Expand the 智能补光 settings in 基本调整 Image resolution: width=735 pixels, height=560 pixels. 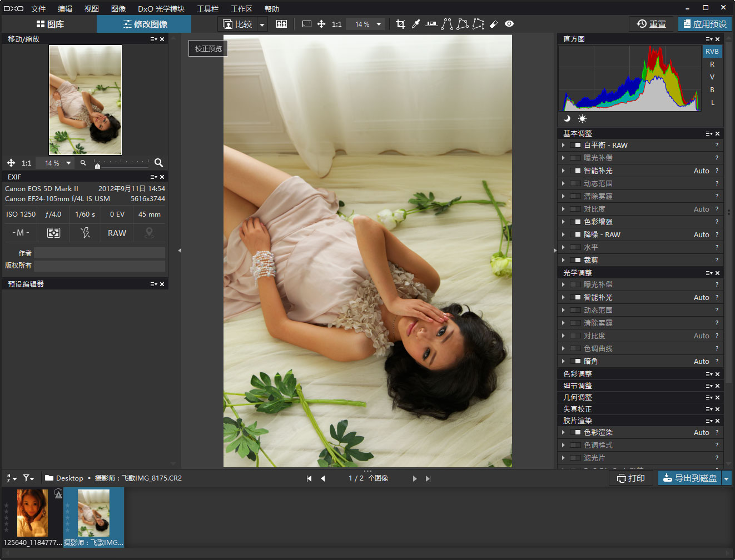tap(563, 171)
